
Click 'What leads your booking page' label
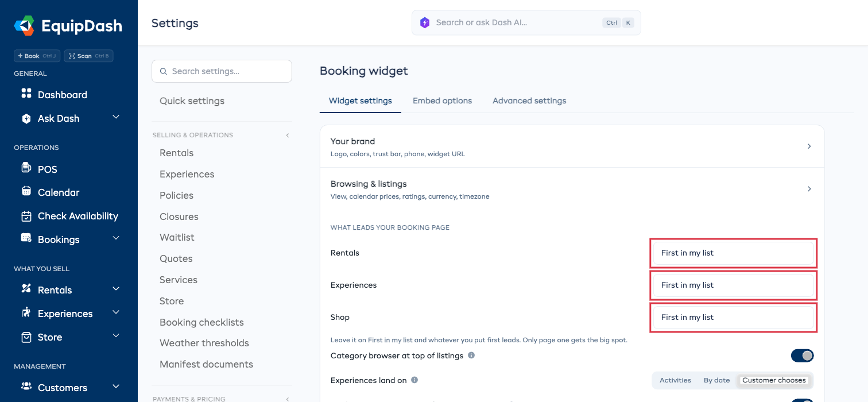(390, 227)
